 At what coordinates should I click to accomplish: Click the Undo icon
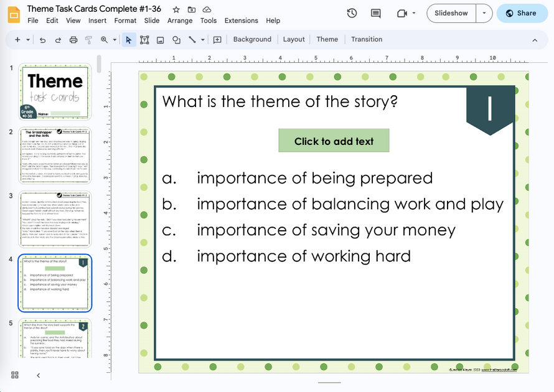point(42,39)
